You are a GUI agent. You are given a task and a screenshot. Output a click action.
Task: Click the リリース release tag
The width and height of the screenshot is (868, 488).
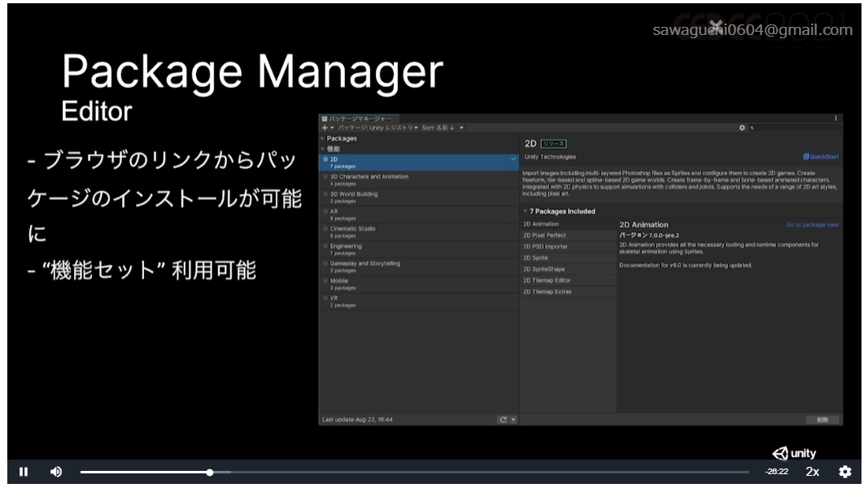pos(553,144)
